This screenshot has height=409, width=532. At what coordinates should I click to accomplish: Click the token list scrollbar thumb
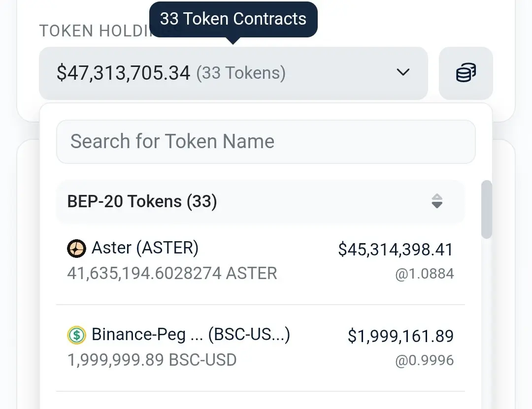(x=486, y=209)
